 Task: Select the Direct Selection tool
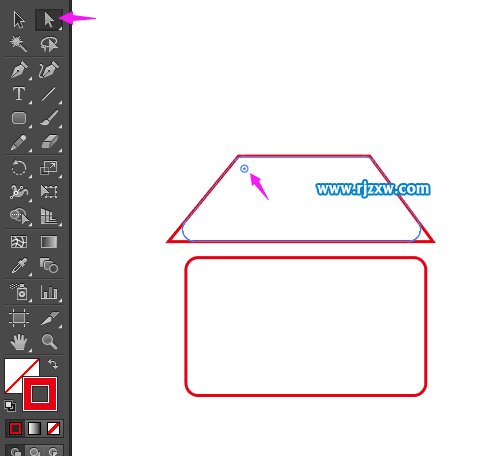(49, 20)
